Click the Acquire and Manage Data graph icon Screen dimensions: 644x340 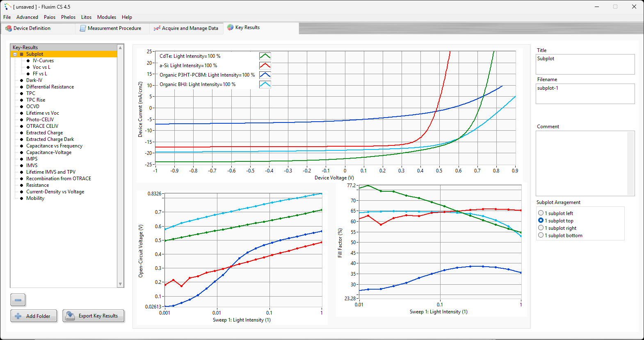point(157,28)
